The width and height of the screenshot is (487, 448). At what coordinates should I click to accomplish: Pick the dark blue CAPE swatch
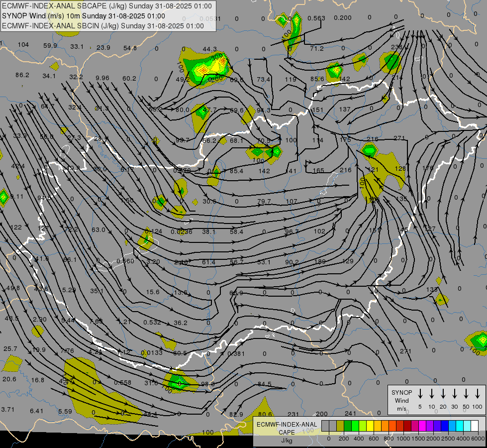(x=444, y=426)
